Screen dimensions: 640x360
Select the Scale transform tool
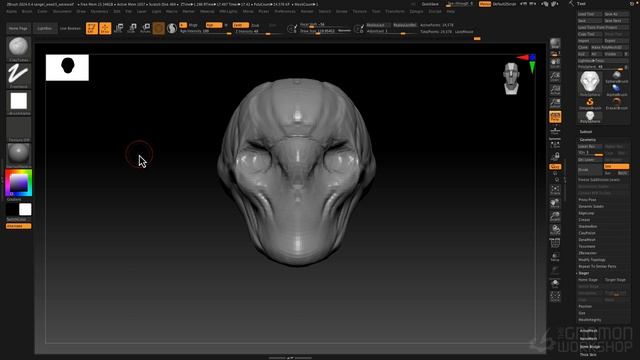pyautogui.click(x=132, y=28)
